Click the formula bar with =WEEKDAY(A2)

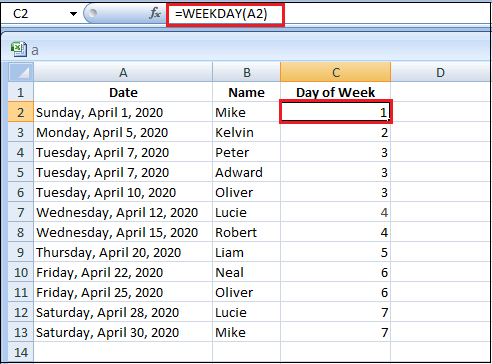[x=328, y=14]
